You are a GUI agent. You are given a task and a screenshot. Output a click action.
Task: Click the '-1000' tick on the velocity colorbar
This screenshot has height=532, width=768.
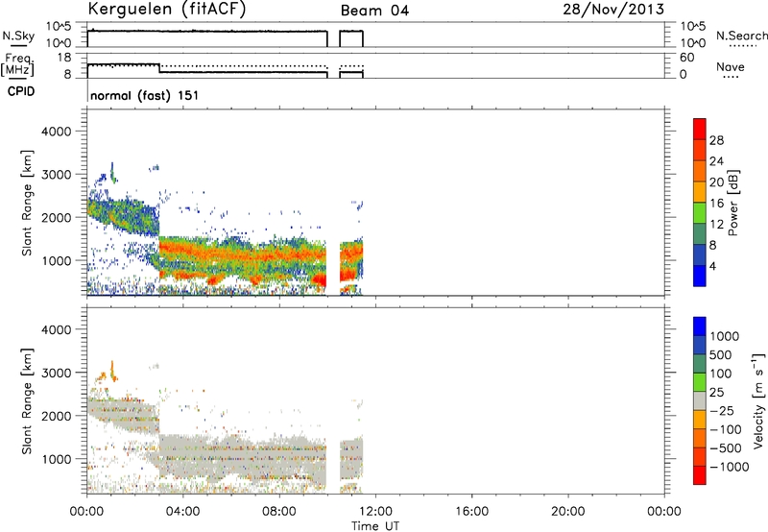pyautogui.click(x=729, y=467)
